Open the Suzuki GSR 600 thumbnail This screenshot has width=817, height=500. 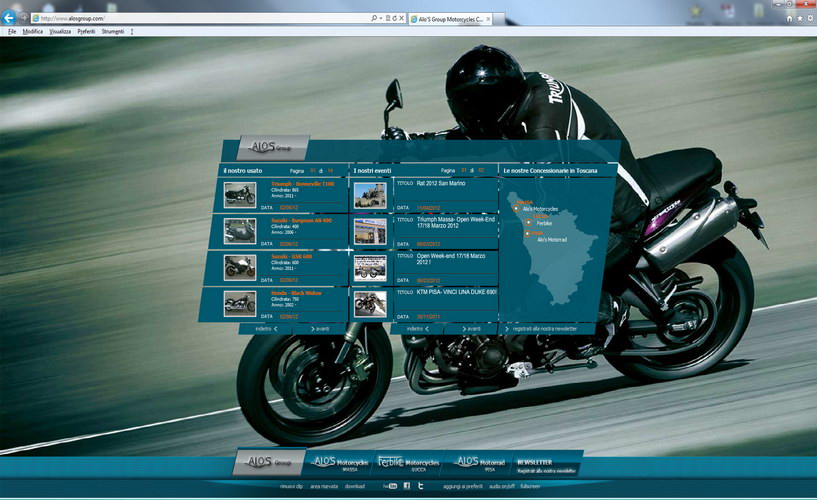240,268
